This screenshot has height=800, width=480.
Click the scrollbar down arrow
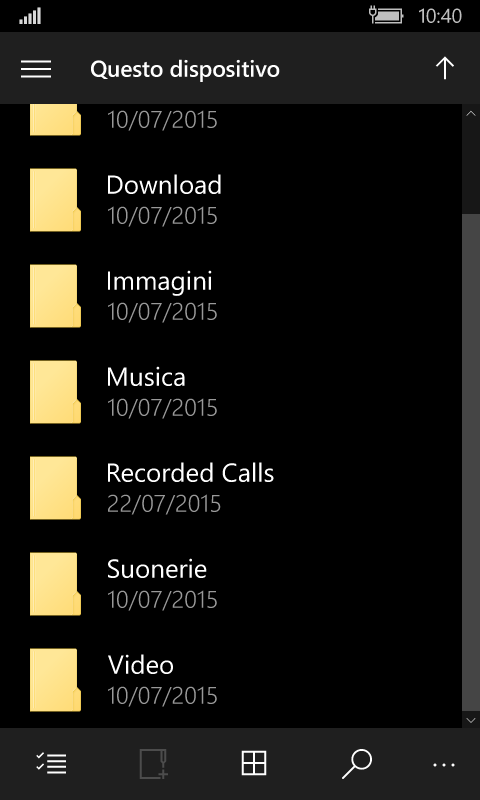point(471,719)
